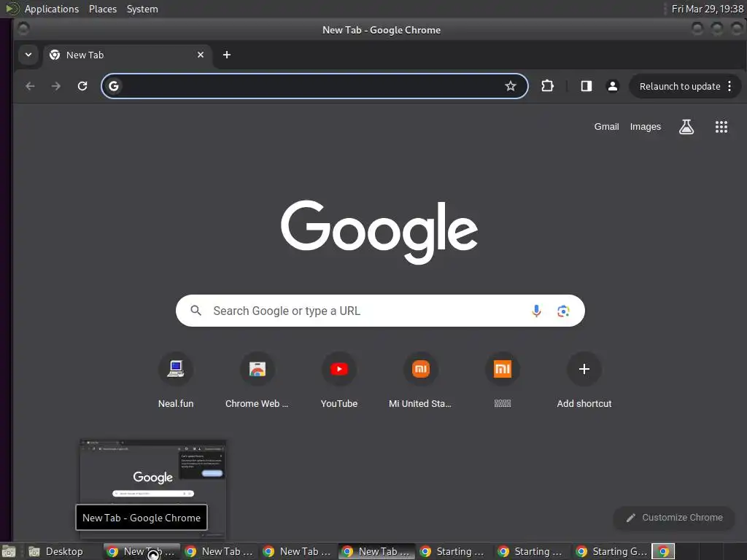Open a new tab with plus button
Image resolution: width=747 pixels, height=560 pixels.
click(x=227, y=55)
